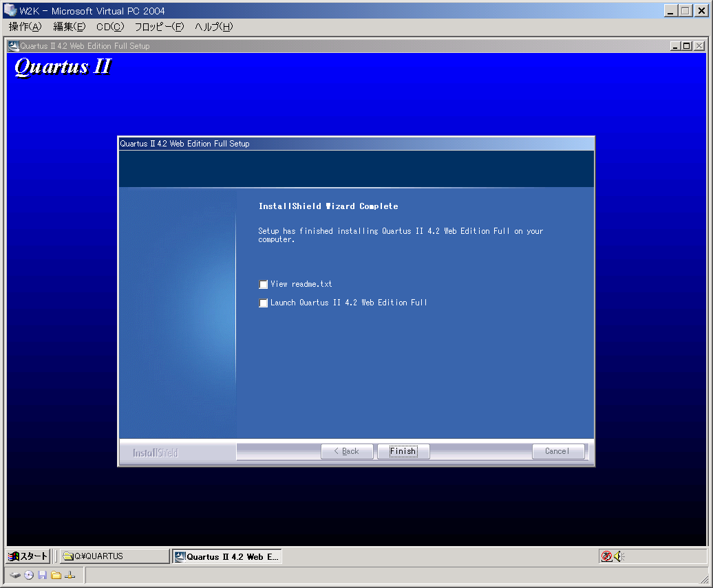The height and width of the screenshot is (588, 713).
Task: Click the hard disk status icon in Virtual PC
Action: coord(15,575)
